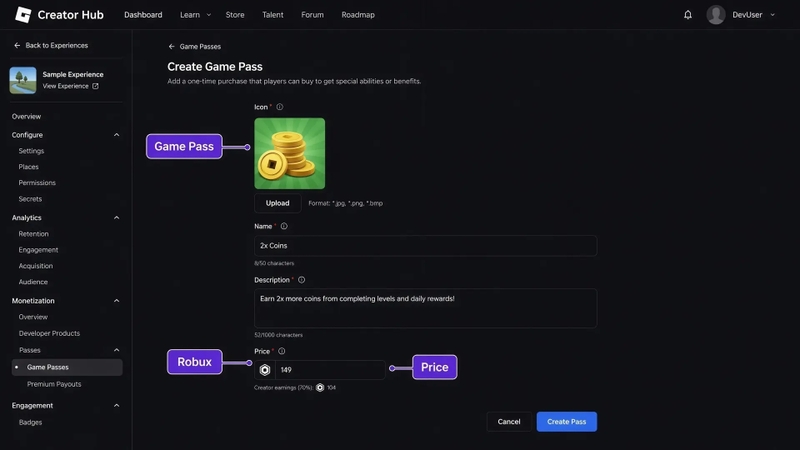800x450 pixels.
Task: Expand the DevUser account dropdown arrow
Action: click(772, 15)
